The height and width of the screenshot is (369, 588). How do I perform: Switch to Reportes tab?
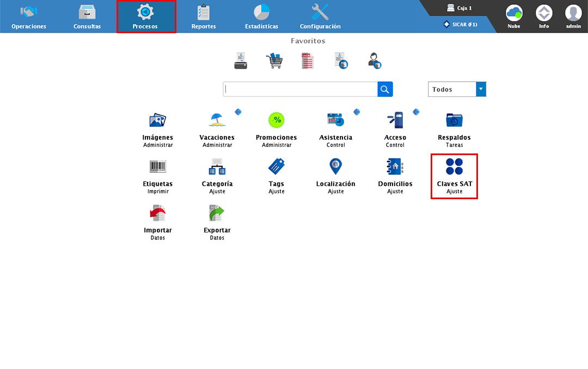204,17
